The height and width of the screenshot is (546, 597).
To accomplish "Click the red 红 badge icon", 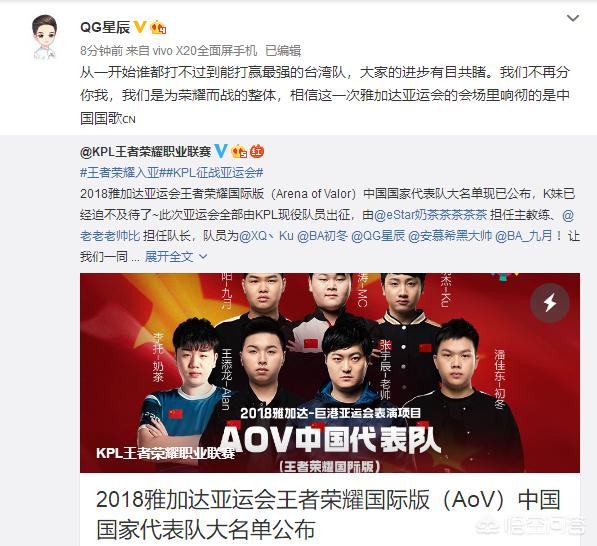I will 257,152.
